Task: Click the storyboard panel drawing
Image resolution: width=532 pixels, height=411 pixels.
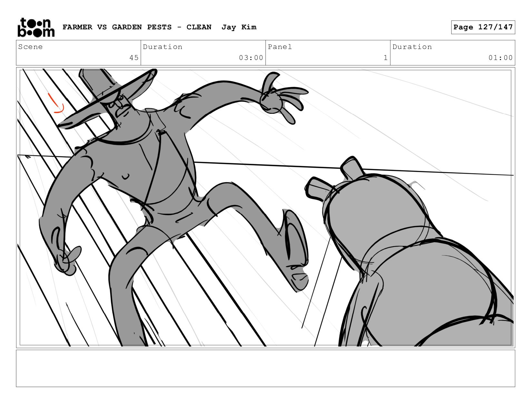Action: pyautogui.click(x=266, y=208)
